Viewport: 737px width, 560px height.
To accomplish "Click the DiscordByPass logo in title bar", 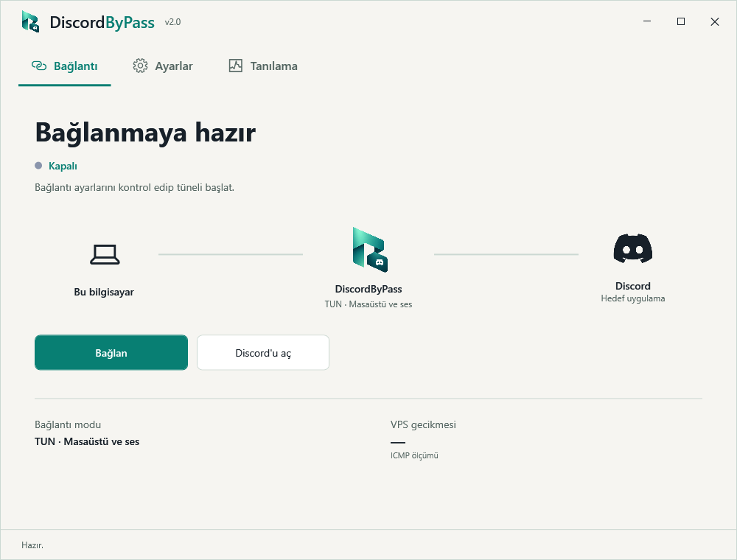I will (30, 21).
